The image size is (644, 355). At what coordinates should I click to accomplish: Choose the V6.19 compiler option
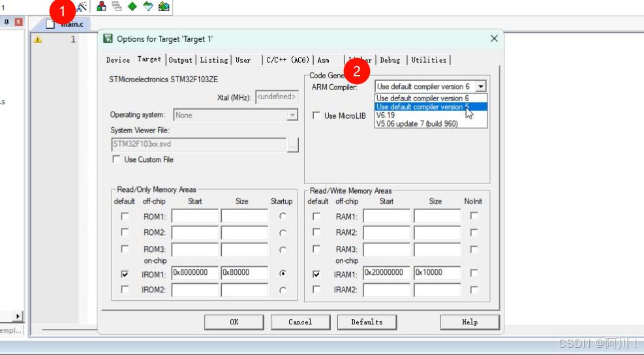pos(431,115)
